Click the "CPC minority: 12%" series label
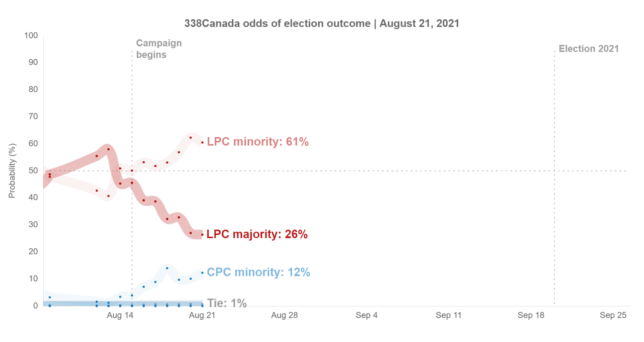Viewport: 644px width, 342px height. (x=259, y=272)
